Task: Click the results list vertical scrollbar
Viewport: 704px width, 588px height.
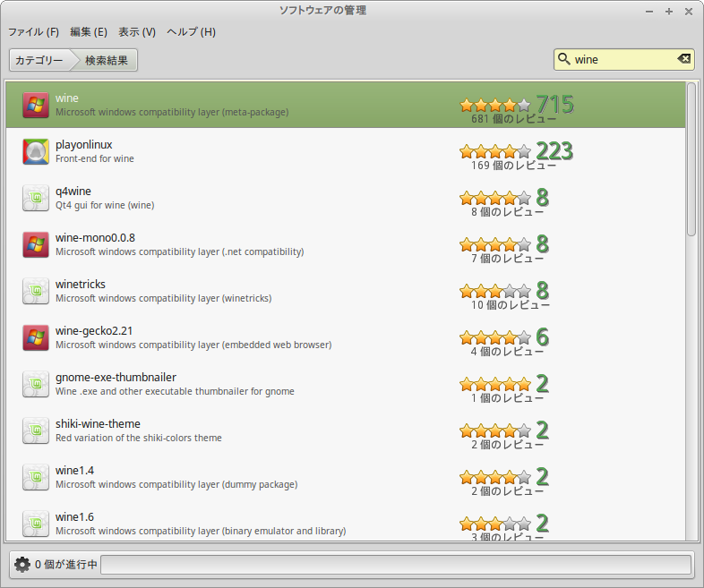Action: click(691, 158)
